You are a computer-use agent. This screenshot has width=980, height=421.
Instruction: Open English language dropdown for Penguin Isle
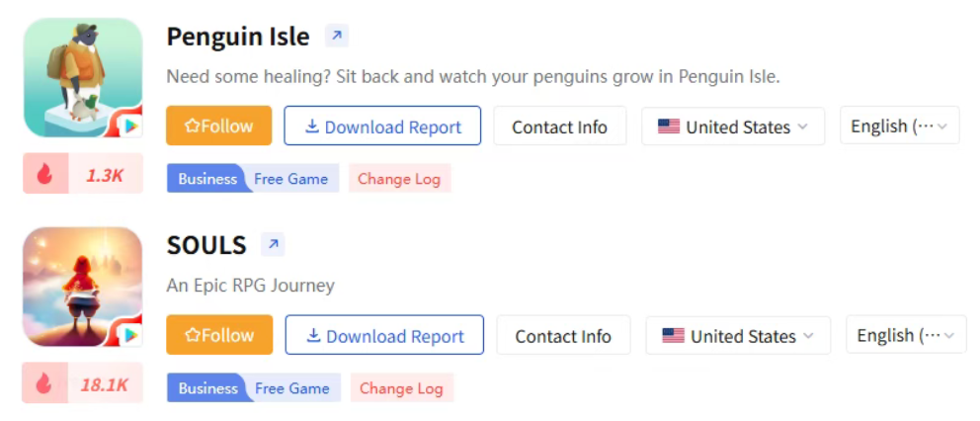coord(900,126)
